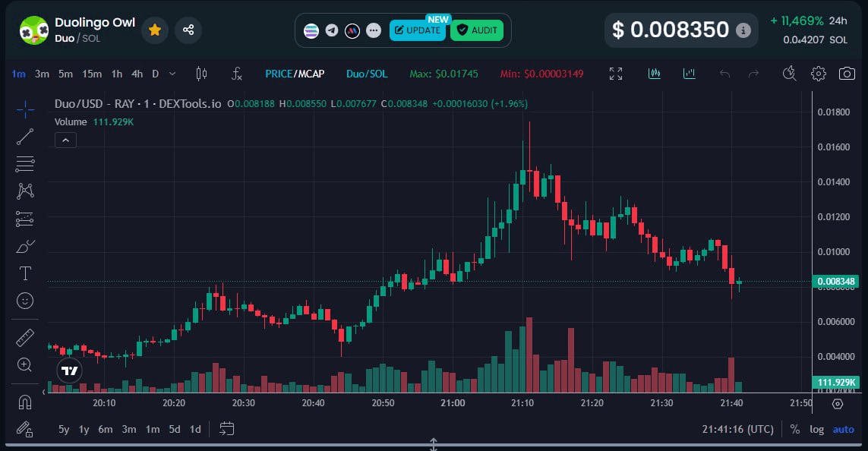Open chart settings gear
The height and width of the screenshot is (451, 868).
818,74
